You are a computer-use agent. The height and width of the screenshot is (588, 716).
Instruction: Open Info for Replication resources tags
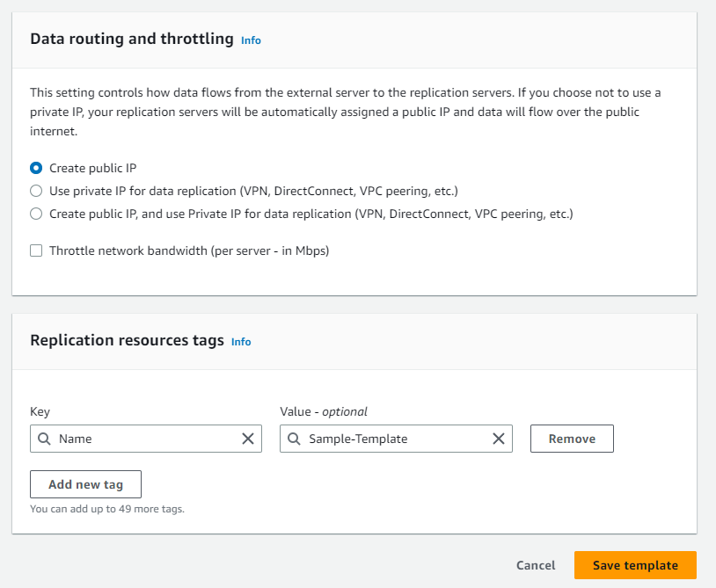click(241, 342)
